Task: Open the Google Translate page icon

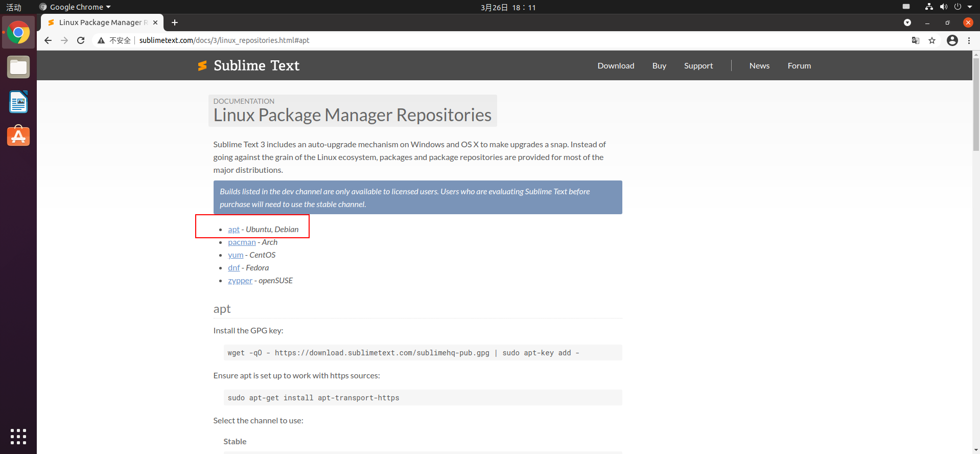Action: (x=916, y=40)
